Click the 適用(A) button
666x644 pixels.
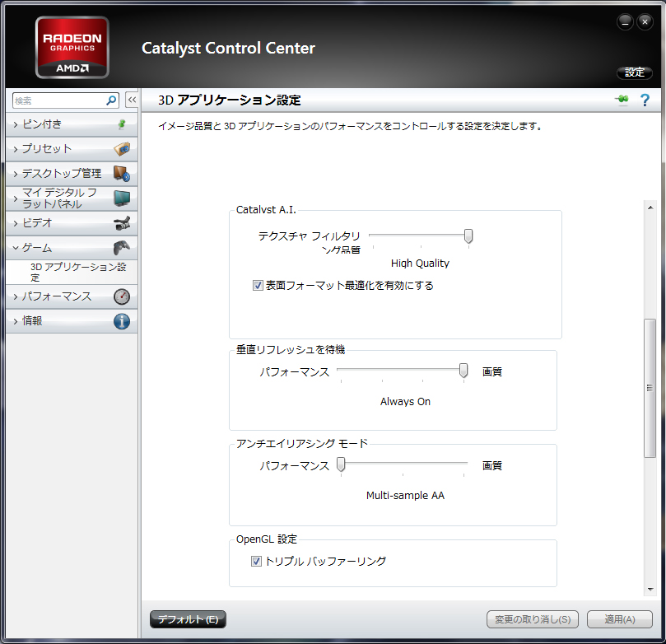pos(620,619)
